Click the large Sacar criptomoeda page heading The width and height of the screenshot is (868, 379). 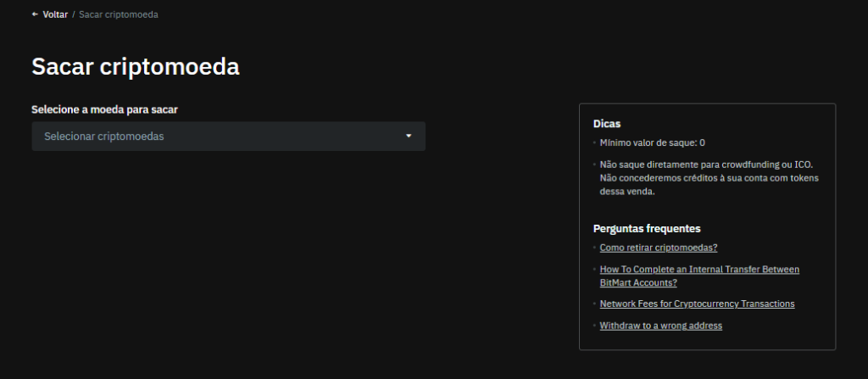[136, 67]
